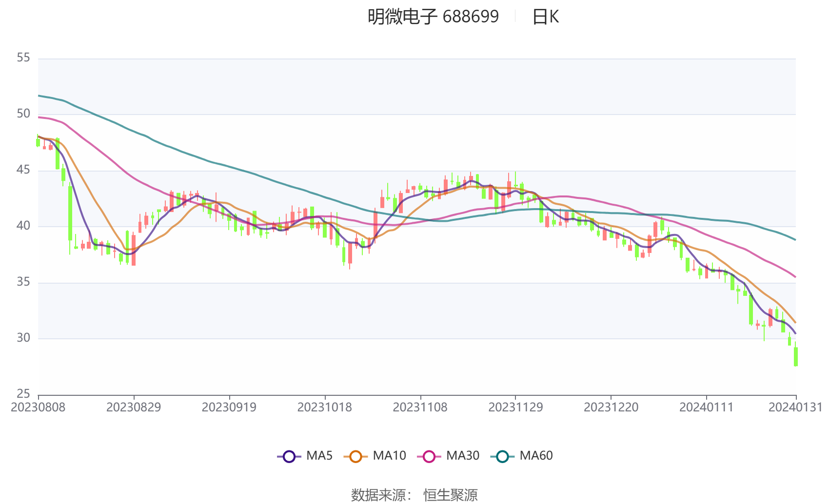Toggle the MA5 legend circle icon
This screenshot has height=504, width=829.
(289, 457)
